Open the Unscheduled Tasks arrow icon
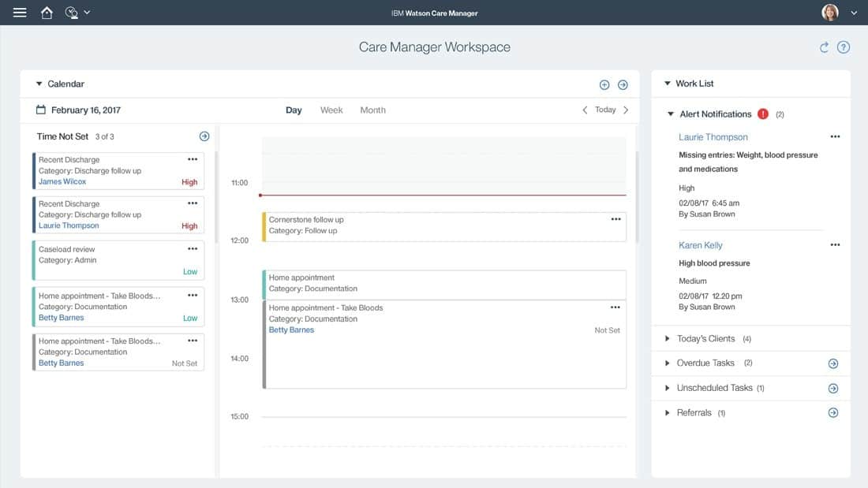The width and height of the screenshot is (868, 488). [x=833, y=389]
